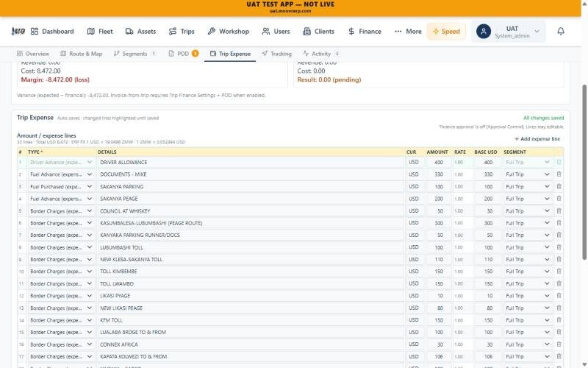This screenshot has width=588, height=368.
Task: Switch to the Segments tab
Action: [x=135, y=54]
